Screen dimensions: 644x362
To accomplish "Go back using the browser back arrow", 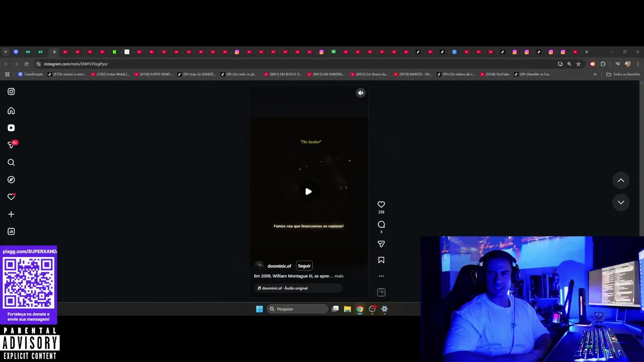I will [x=6, y=64].
